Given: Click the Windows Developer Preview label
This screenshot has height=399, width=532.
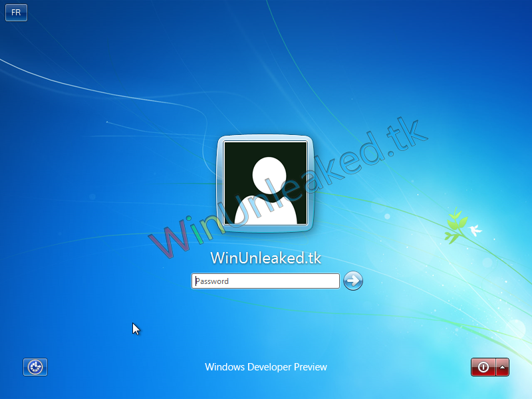Looking at the screenshot, I should pyautogui.click(x=265, y=367).
